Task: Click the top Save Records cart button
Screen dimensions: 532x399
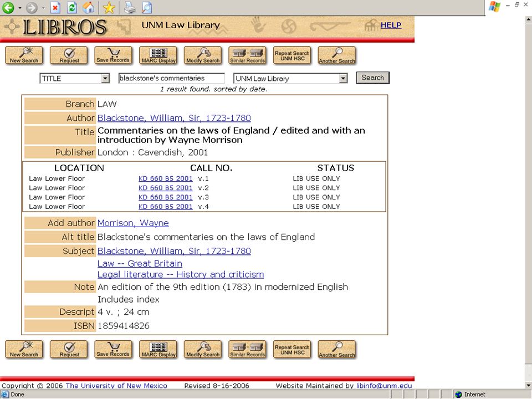Action: pos(113,55)
